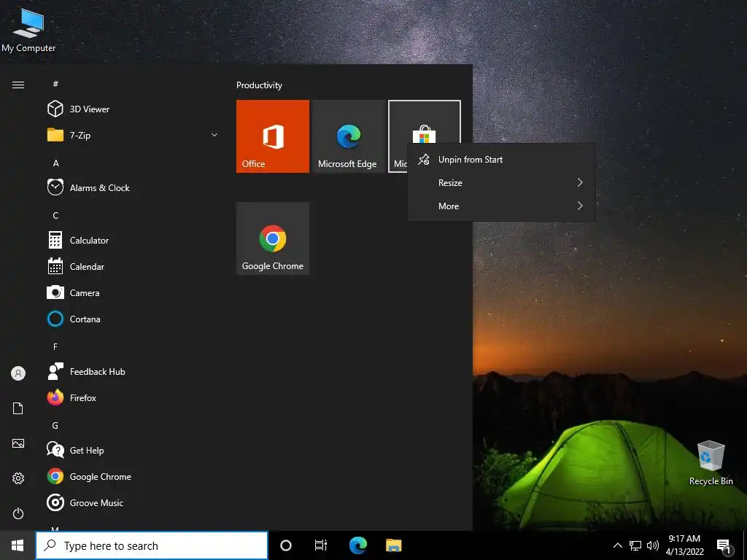
Task: Open Cortana circle on the taskbar
Action: click(286, 545)
